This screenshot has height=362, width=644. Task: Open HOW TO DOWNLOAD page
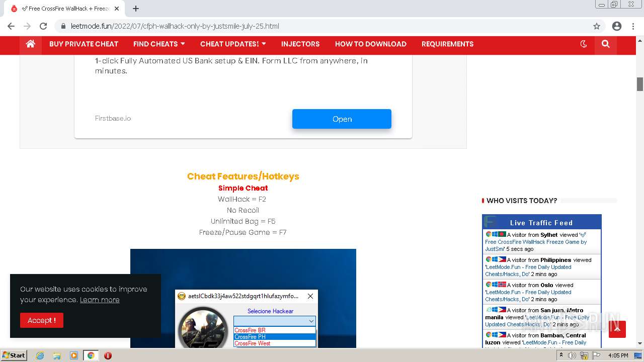tap(371, 44)
